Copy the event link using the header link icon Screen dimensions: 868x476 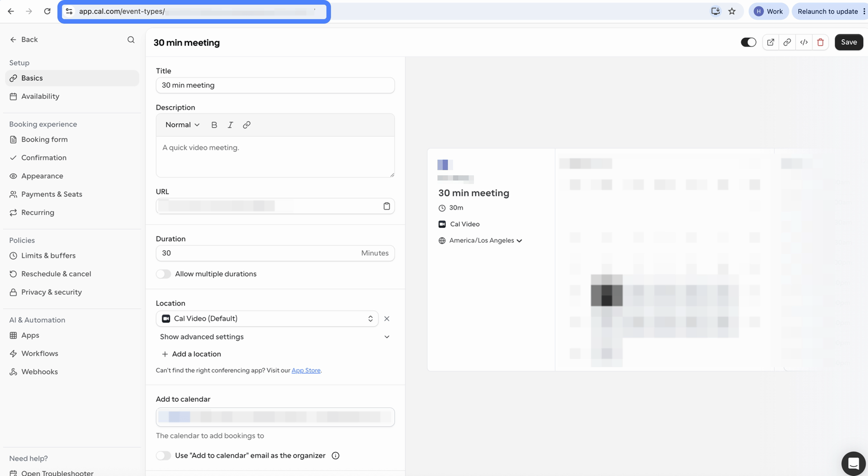787,42
